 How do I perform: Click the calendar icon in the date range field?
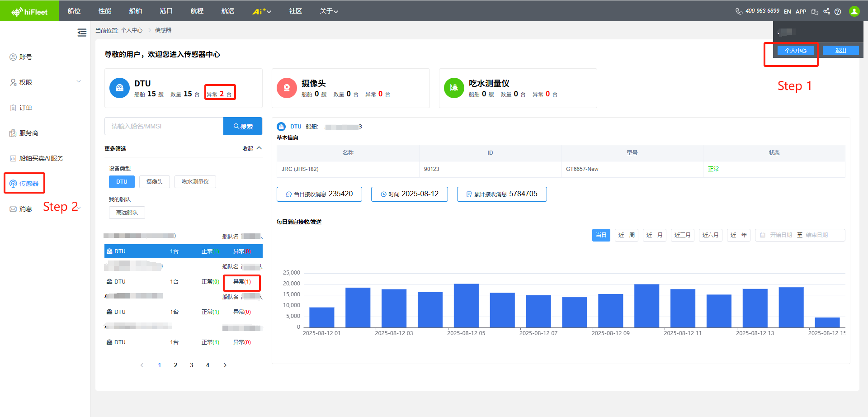(x=763, y=235)
